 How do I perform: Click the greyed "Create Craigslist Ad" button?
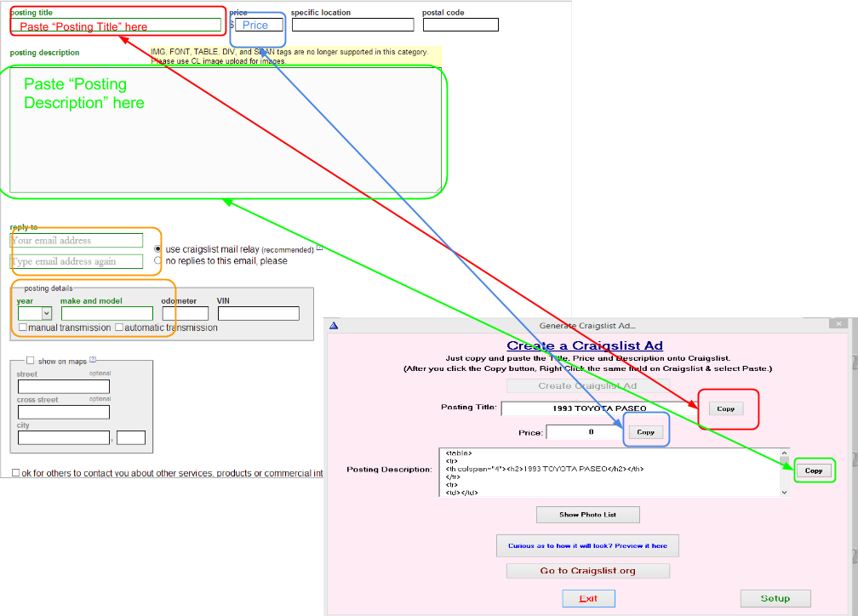pyautogui.click(x=587, y=385)
